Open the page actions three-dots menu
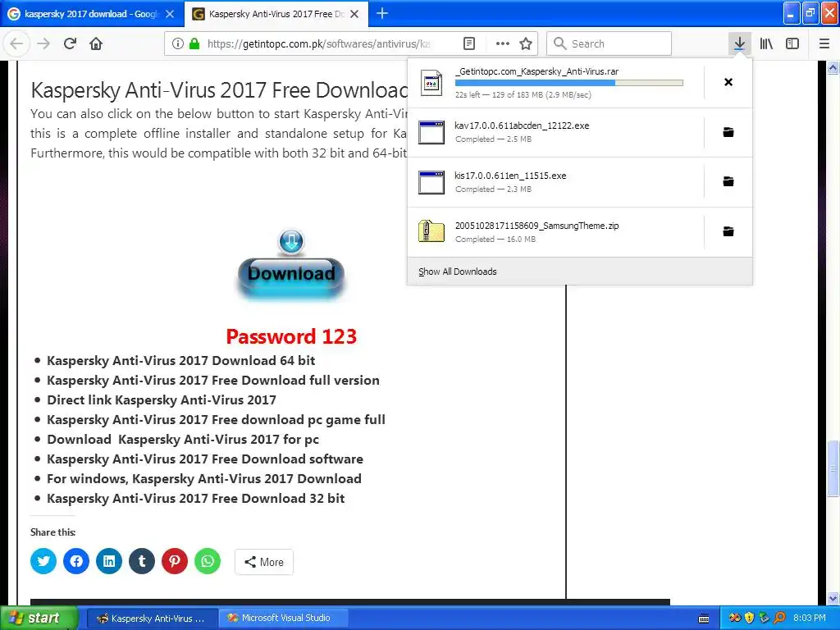 coord(503,43)
